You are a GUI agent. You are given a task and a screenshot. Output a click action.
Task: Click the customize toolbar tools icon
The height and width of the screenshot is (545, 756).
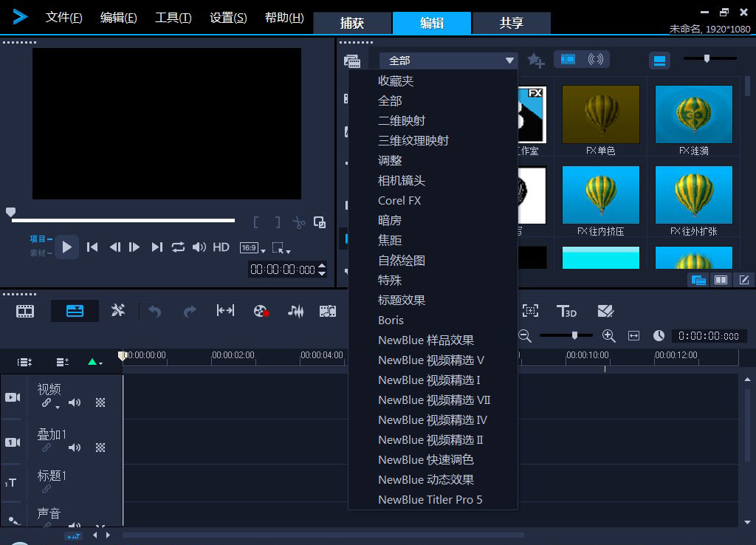point(118,310)
